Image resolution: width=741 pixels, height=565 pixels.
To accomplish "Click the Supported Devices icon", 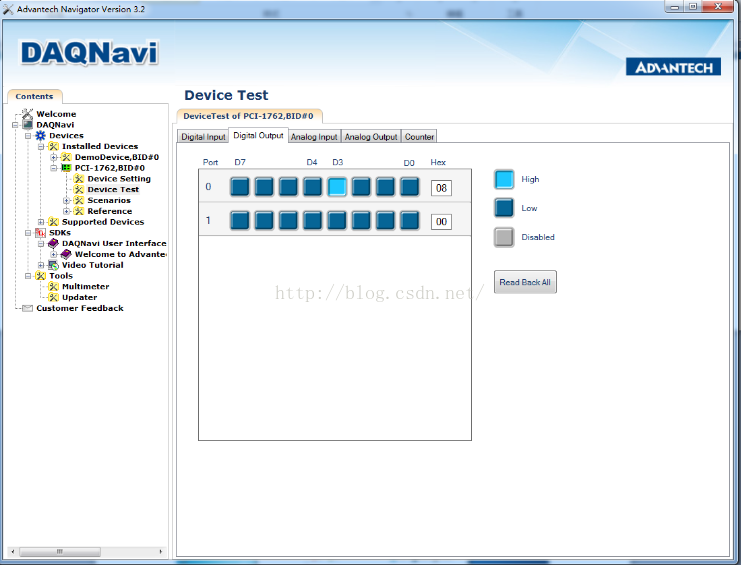I will click(53, 222).
